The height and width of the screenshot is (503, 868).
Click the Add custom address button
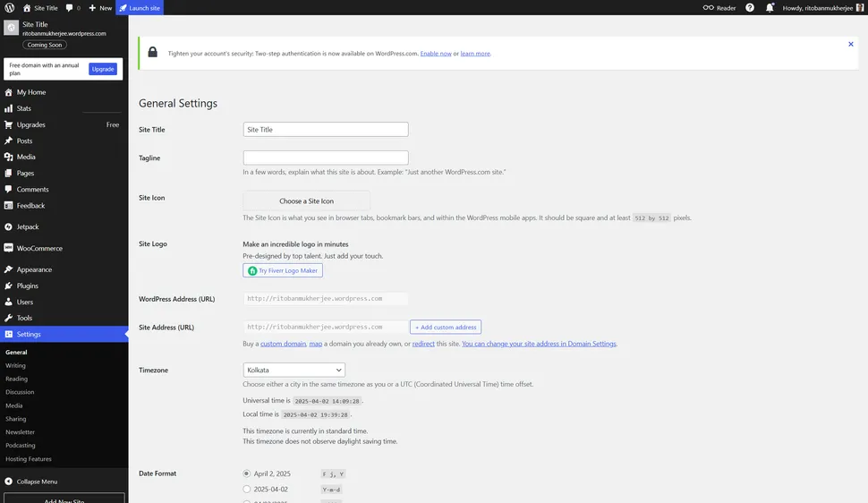point(446,328)
